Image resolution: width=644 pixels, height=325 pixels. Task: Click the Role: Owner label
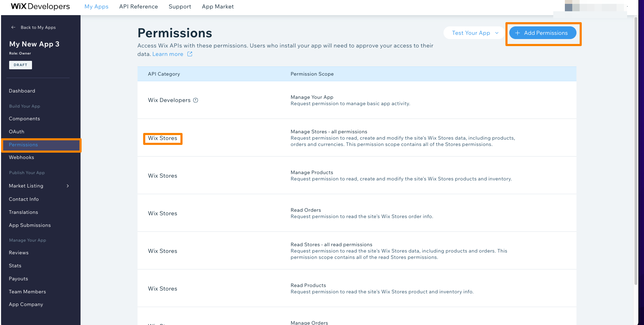click(x=20, y=53)
